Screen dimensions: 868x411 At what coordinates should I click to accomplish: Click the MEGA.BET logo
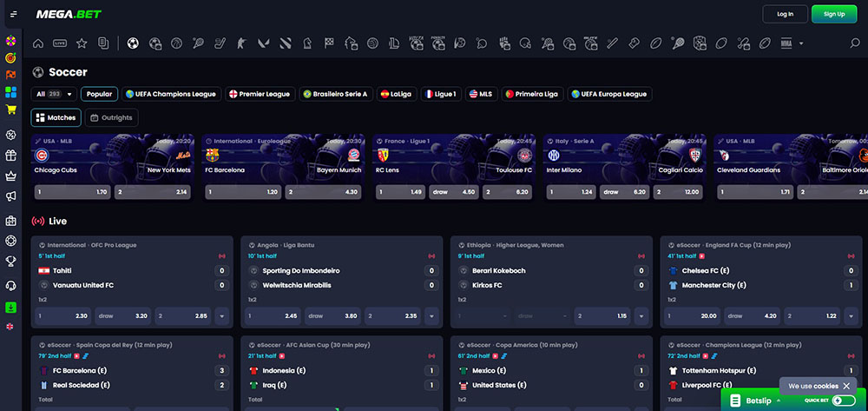[69, 14]
